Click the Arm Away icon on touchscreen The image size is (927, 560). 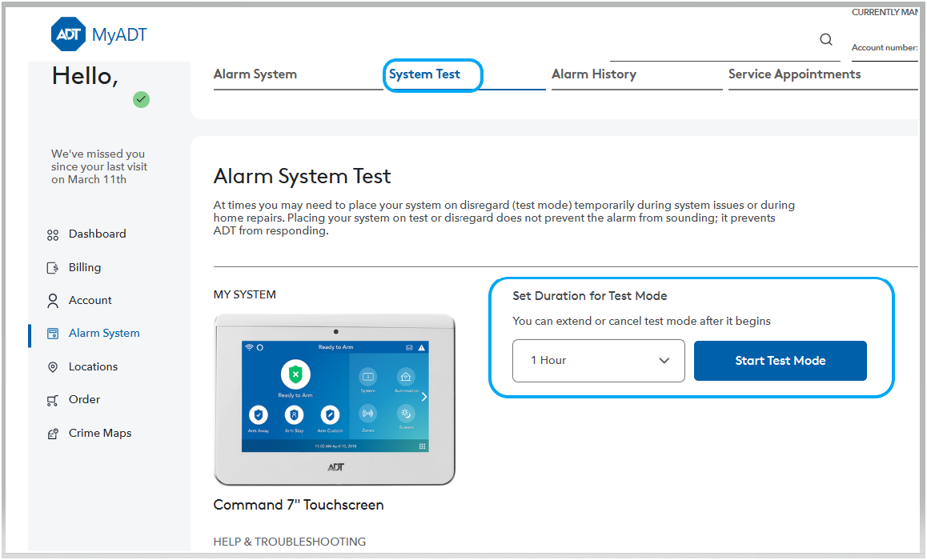[259, 414]
